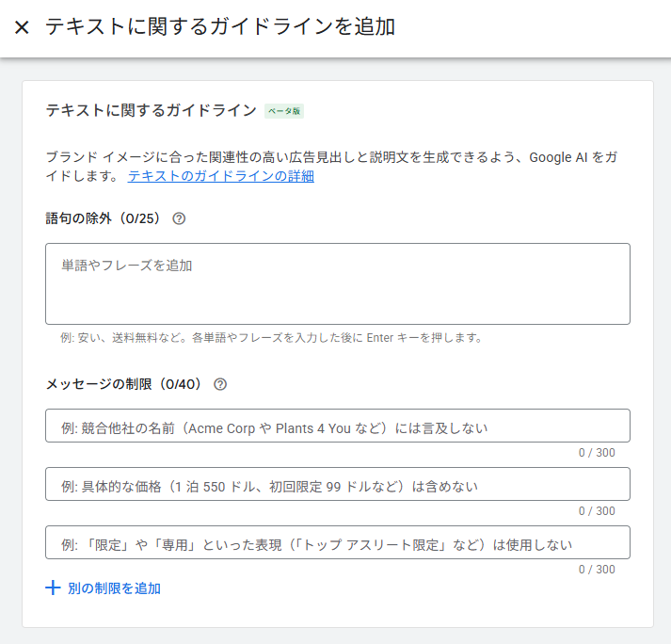Click the green ベータ版 badge
The image size is (671, 644).
point(284,111)
